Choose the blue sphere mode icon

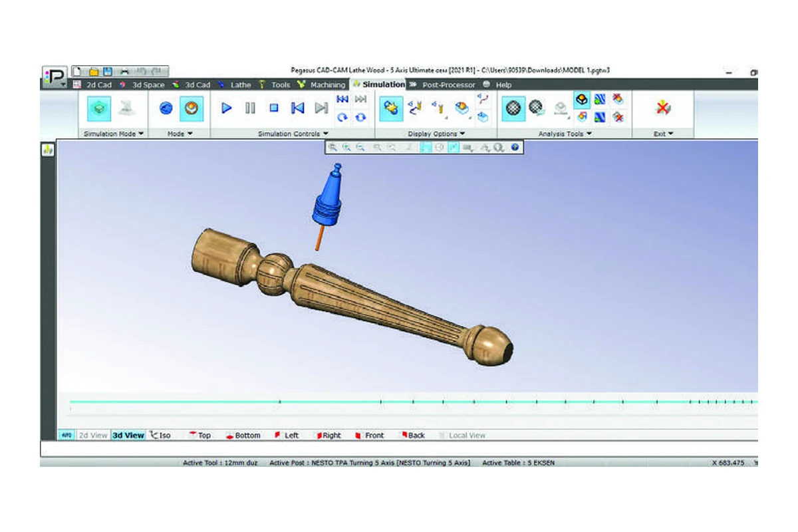[x=166, y=108]
